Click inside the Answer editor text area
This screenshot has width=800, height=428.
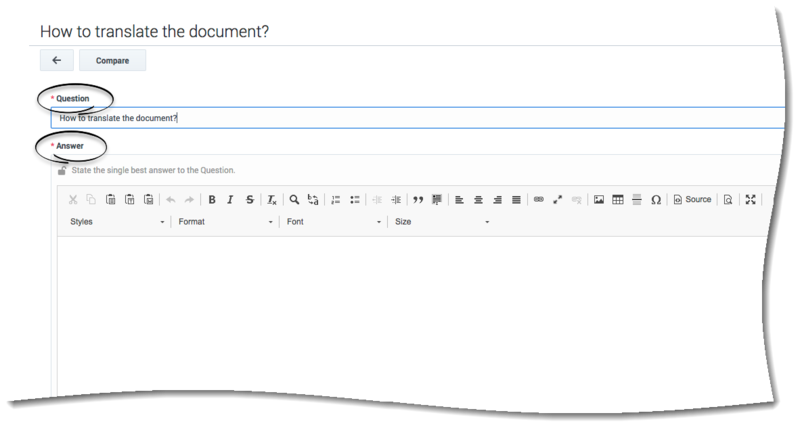(411, 314)
